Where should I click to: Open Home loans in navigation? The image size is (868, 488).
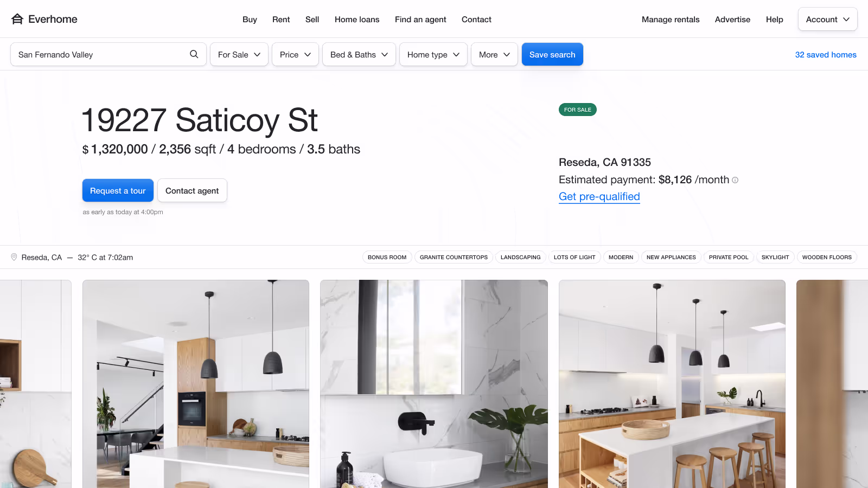[x=357, y=20]
